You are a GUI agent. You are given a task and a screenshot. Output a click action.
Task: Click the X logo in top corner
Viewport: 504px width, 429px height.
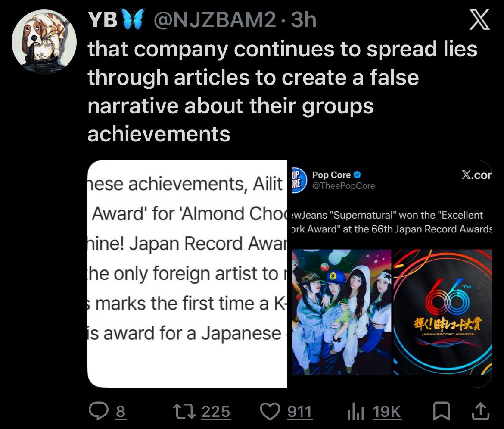[479, 20]
